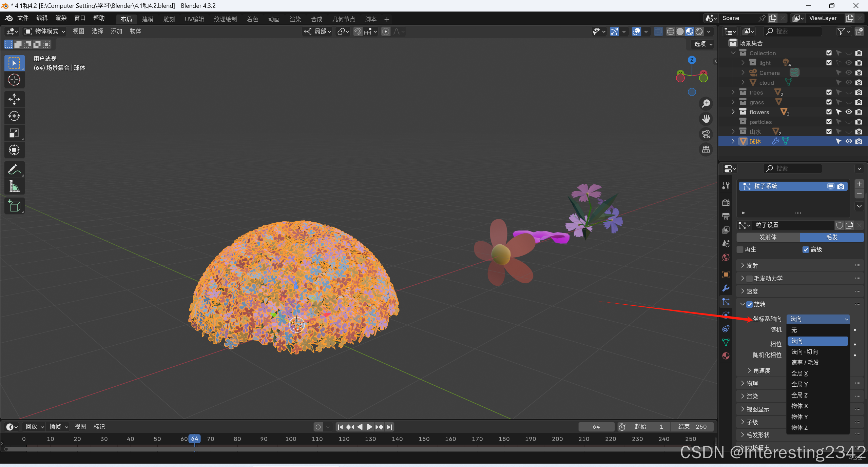Screen dimensions: 868x467
Task: Expand the 毛发形状 panel
Action: tap(757, 435)
